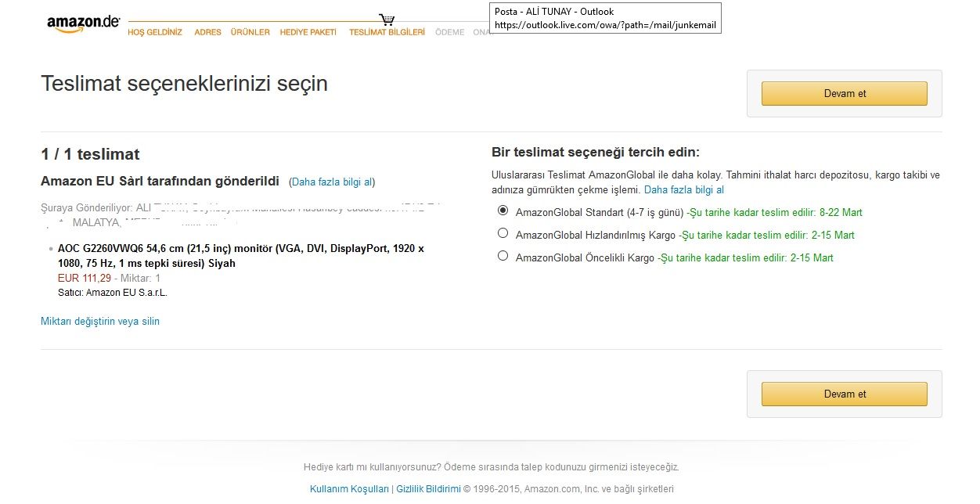Go to ADRES checkout step

pyautogui.click(x=207, y=32)
